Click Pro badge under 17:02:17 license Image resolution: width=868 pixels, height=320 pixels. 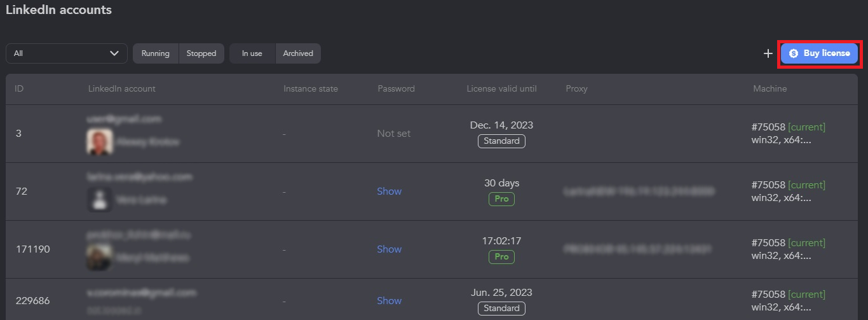coord(501,257)
